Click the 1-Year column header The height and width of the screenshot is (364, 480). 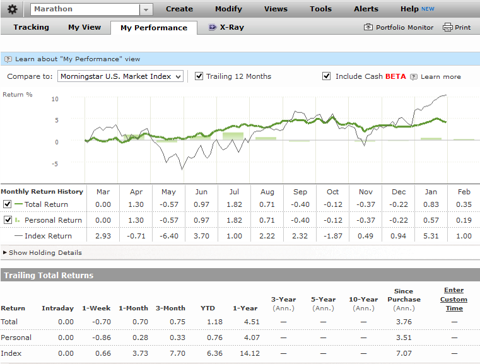pyautogui.click(x=245, y=308)
